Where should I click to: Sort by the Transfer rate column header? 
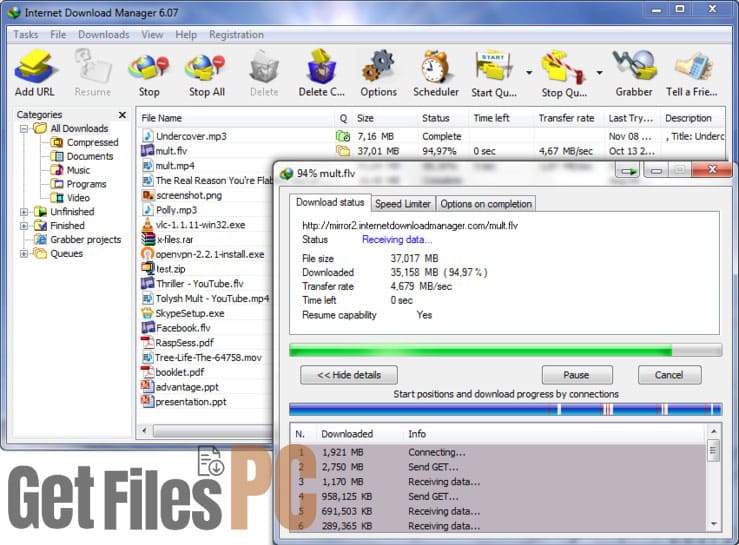[568, 118]
